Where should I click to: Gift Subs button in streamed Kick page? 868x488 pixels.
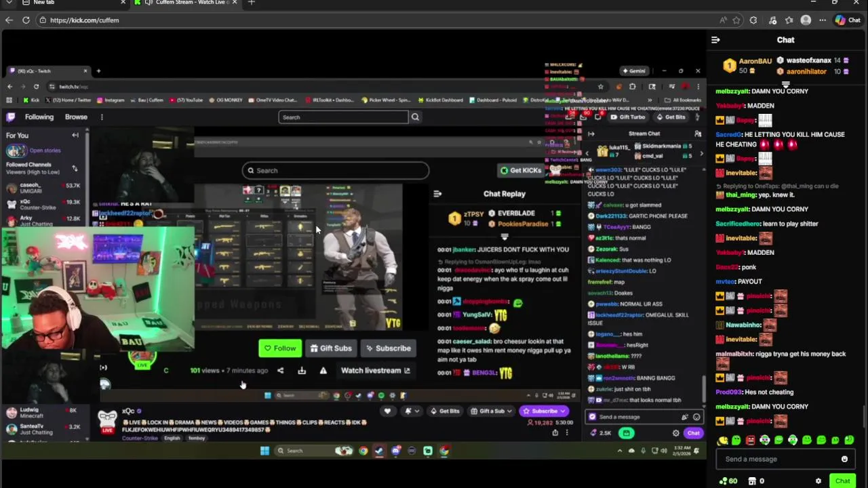[x=331, y=348]
